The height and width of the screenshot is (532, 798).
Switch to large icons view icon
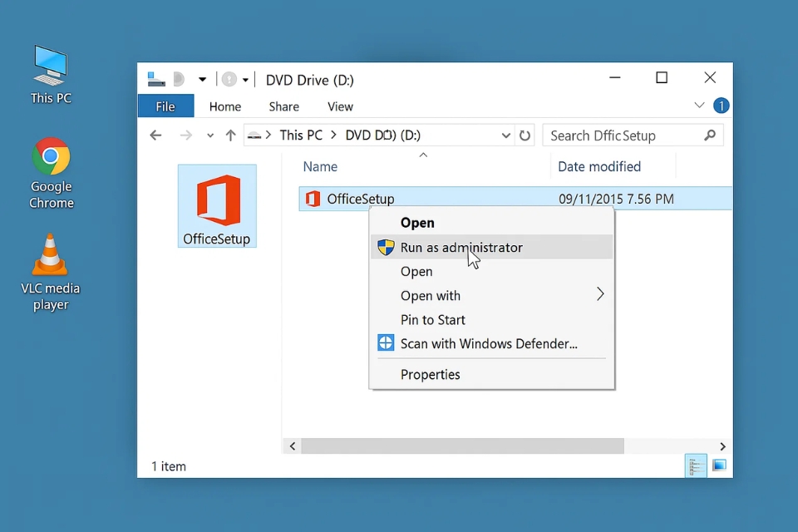(x=720, y=465)
